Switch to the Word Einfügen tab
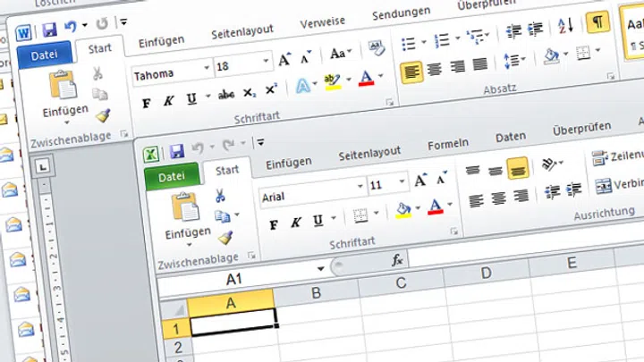644x362 pixels. click(x=161, y=42)
